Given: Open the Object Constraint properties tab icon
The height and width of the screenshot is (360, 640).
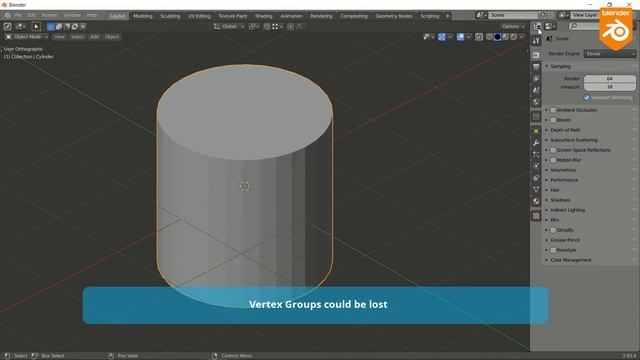Looking at the screenshot, I should tap(536, 178).
